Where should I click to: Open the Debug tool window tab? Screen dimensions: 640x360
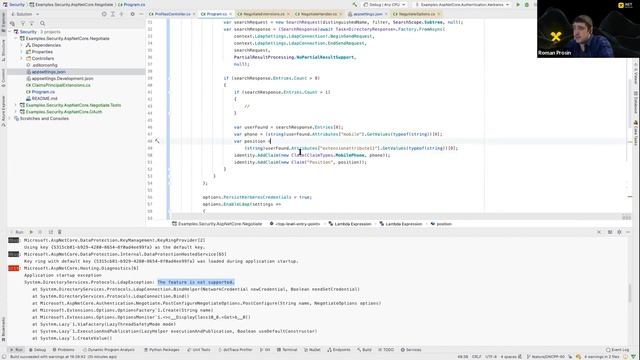(x=37, y=350)
